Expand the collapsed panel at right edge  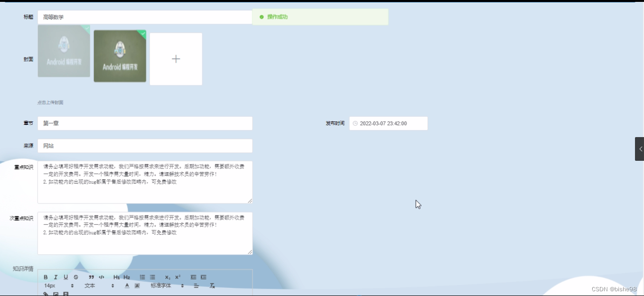point(640,148)
